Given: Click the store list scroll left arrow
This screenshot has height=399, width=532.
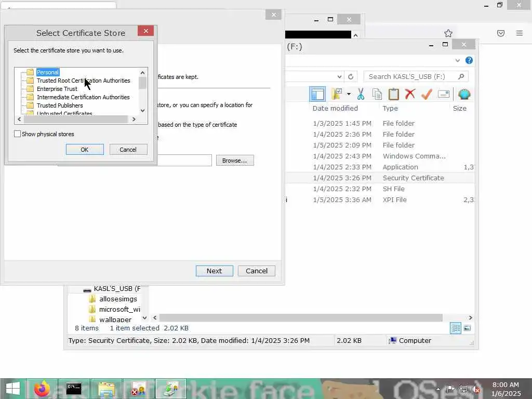Looking at the screenshot, I should pos(19,119).
